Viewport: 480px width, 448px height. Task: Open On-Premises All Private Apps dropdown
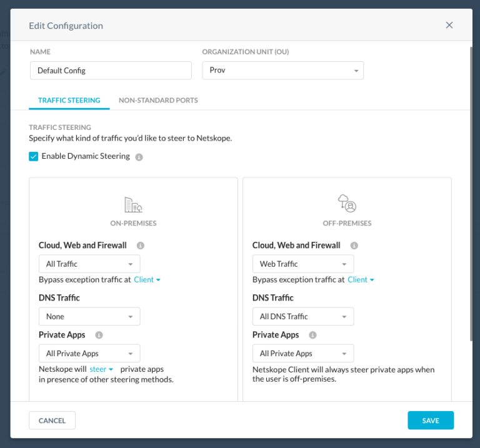tap(89, 354)
